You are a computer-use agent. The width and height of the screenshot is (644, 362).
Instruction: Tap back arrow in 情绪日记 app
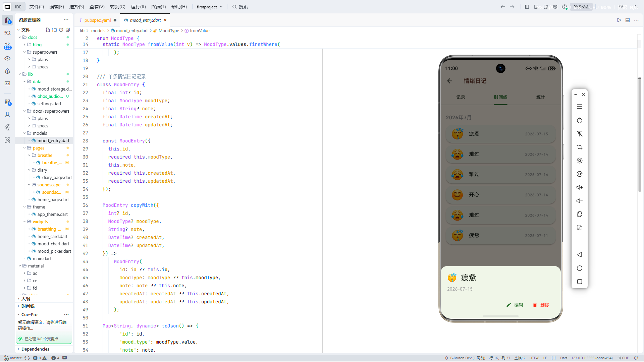click(450, 81)
